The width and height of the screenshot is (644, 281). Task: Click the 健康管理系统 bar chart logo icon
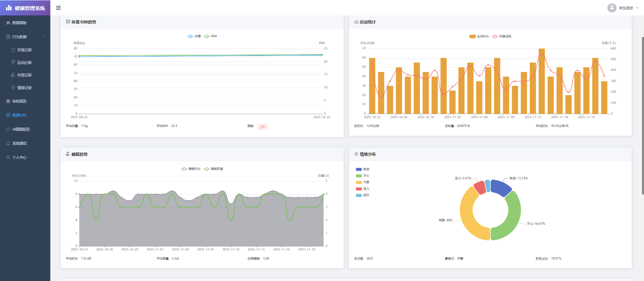(x=9, y=8)
